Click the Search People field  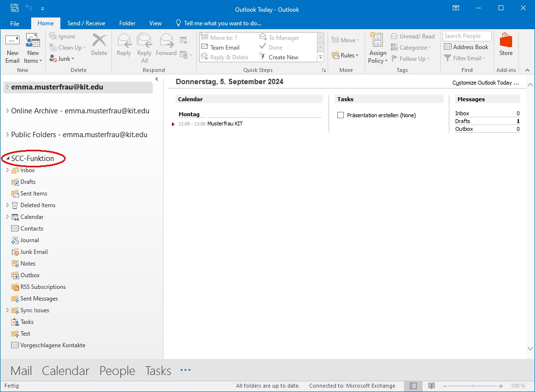tap(467, 36)
